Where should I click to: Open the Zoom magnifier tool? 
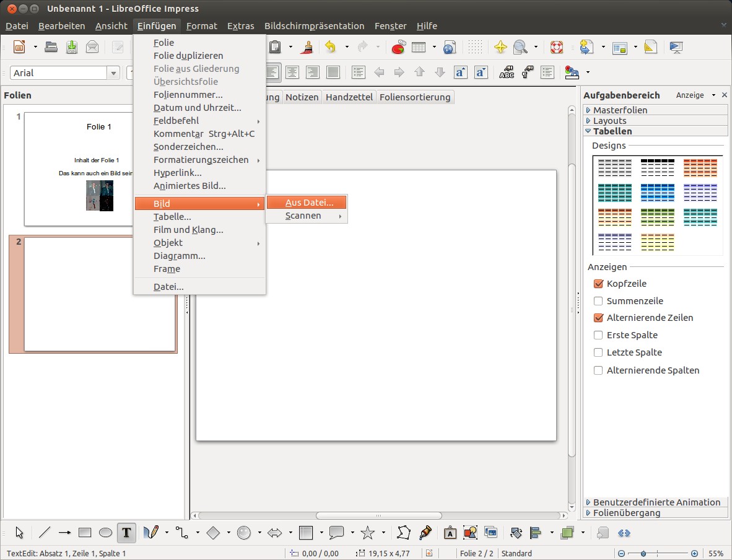click(x=520, y=47)
